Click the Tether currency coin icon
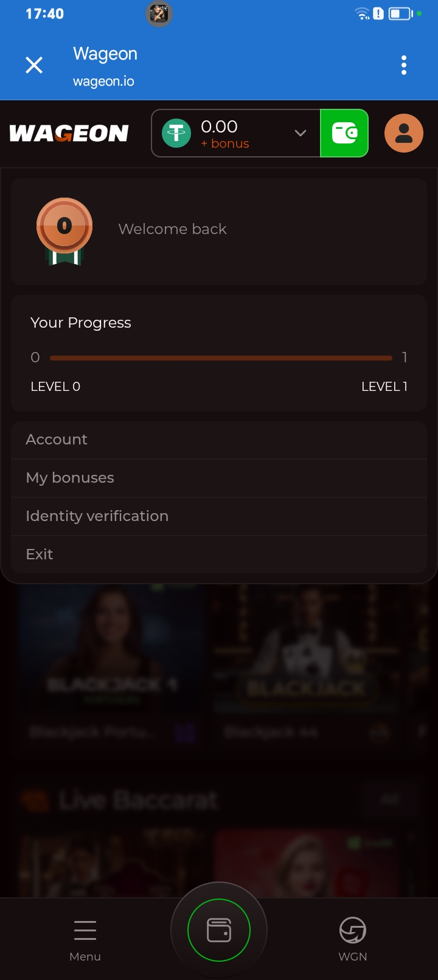Image resolution: width=438 pixels, height=980 pixels. click(x=176, y=133)
